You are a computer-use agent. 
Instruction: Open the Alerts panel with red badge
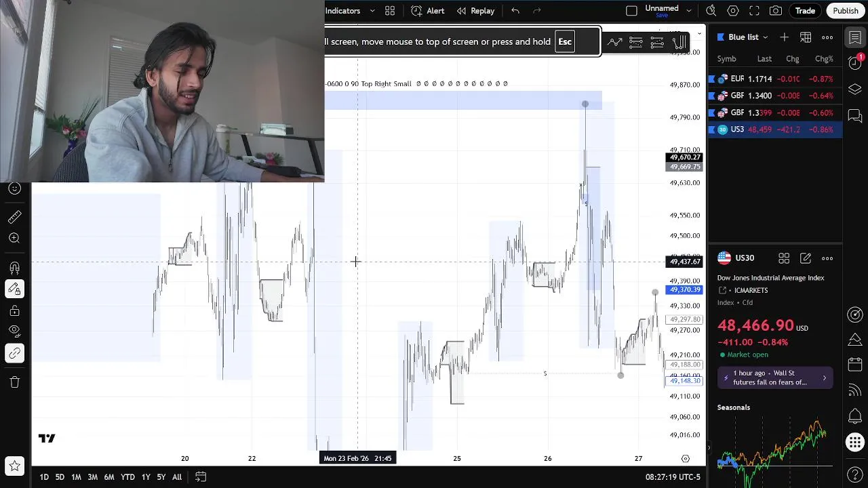tap(855, 62)
